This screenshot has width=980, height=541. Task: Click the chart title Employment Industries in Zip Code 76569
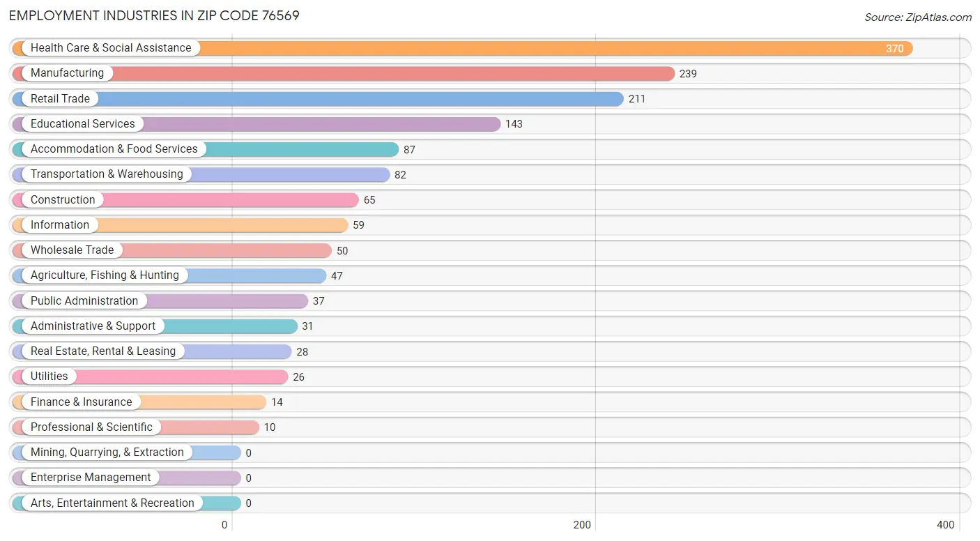coord(154,15)
